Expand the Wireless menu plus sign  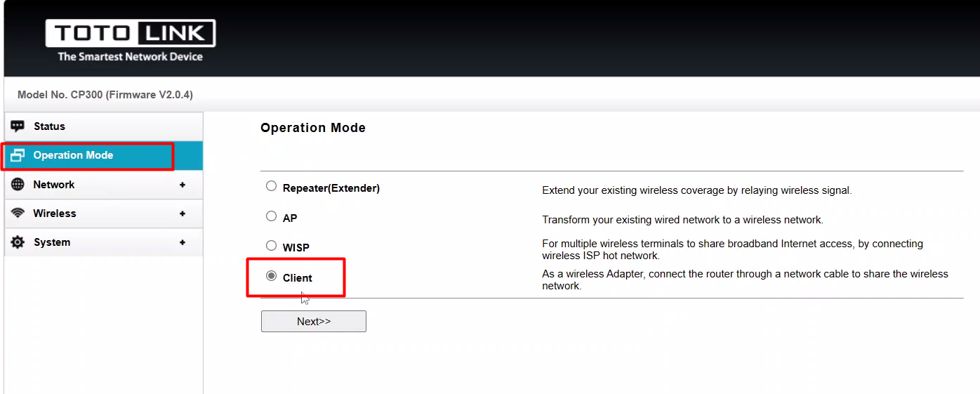183,214
